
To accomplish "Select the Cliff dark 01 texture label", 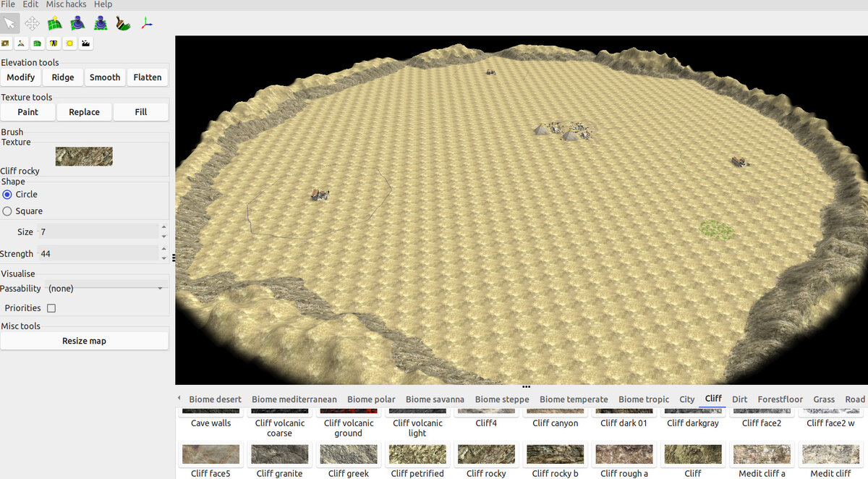I will (x=624, y=423).
